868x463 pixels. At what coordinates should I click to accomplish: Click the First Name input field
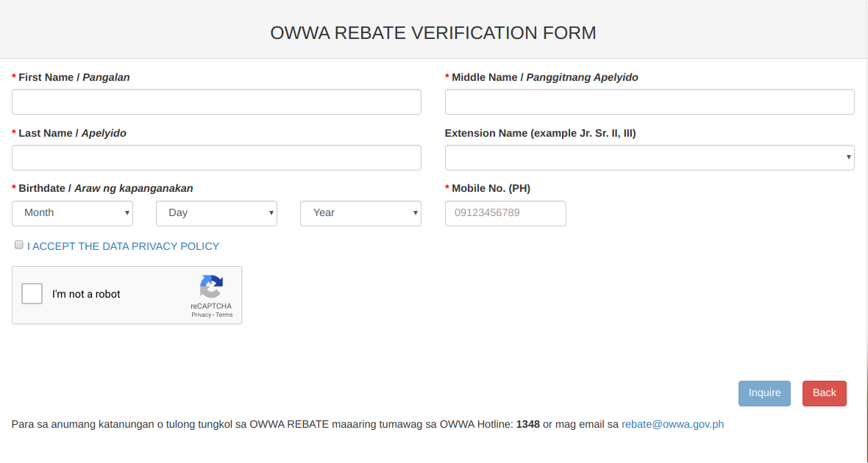[216, 101]
